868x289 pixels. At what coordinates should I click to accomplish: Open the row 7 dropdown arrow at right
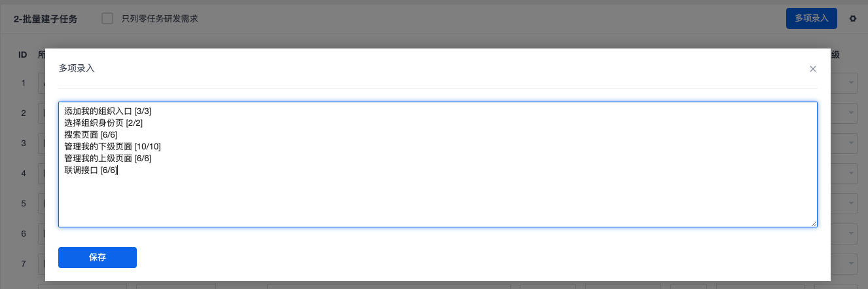(x=852, y=264)
